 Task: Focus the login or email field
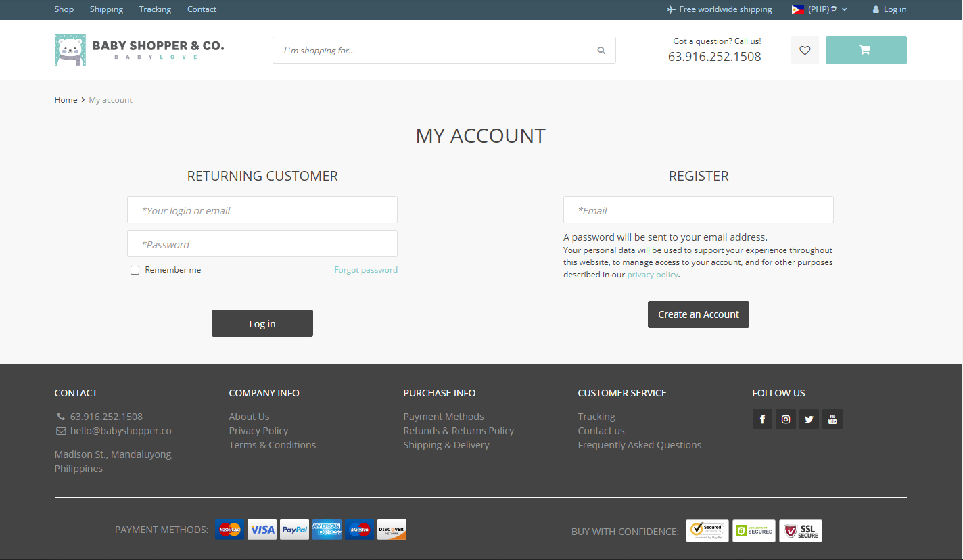(x=262, y=210)
